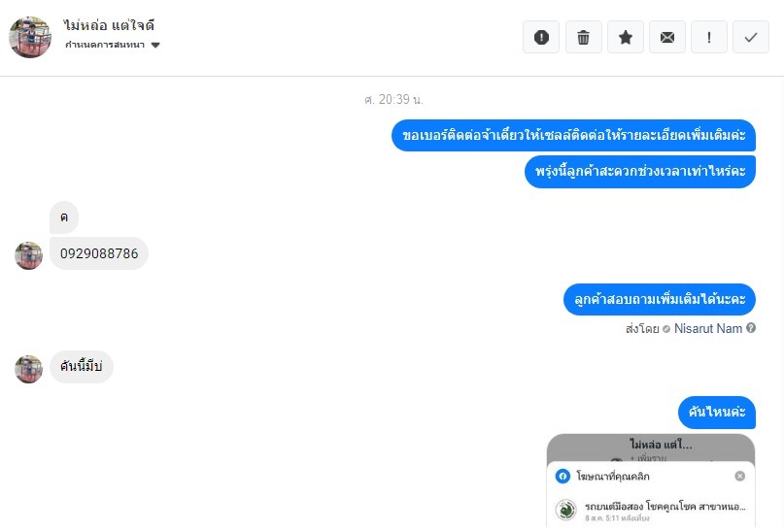
Task: Flag conversation with the exclamation mark icon
Action: click(x=709, y=37)
